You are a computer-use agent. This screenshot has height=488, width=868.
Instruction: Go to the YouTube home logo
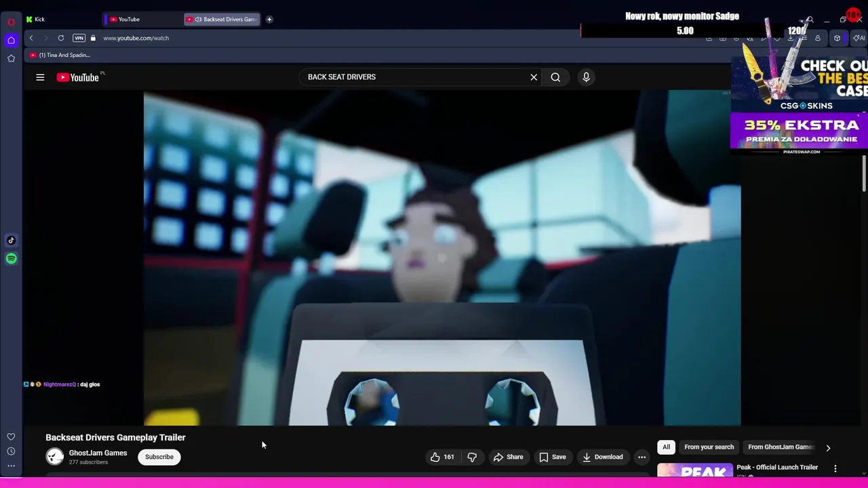click(x=78, y=77)
